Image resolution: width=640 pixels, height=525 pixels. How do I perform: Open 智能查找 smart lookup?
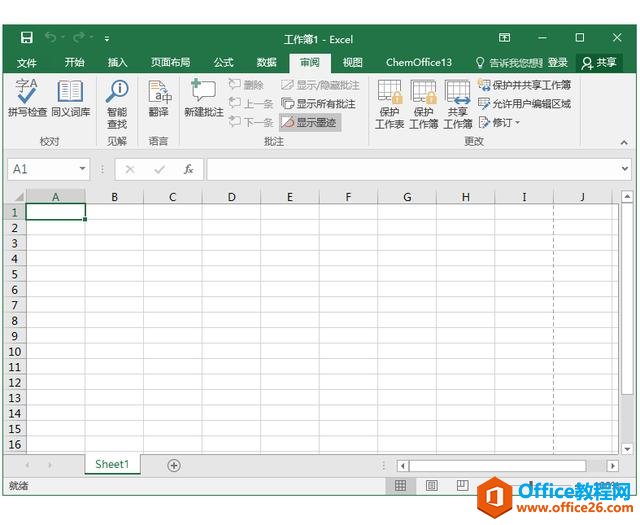click(x=117, y=104)
